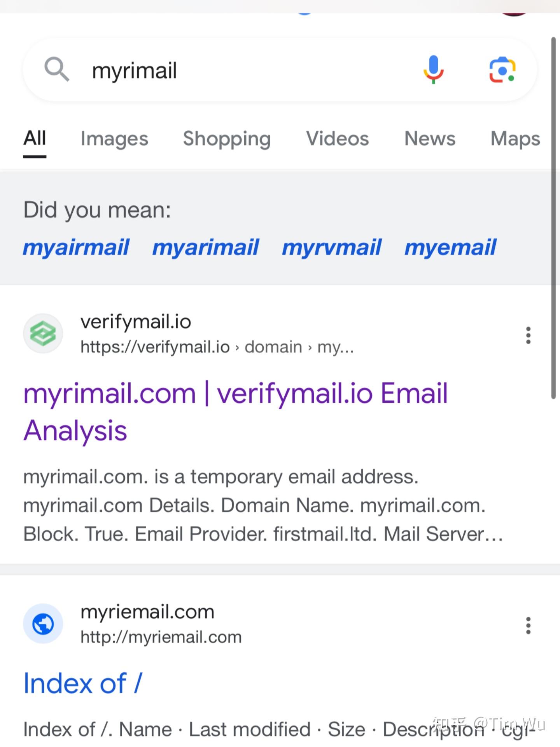This screenshot has height=747, width=560.
Task: Click the verifymail.io site favicon
Action: 43,333
